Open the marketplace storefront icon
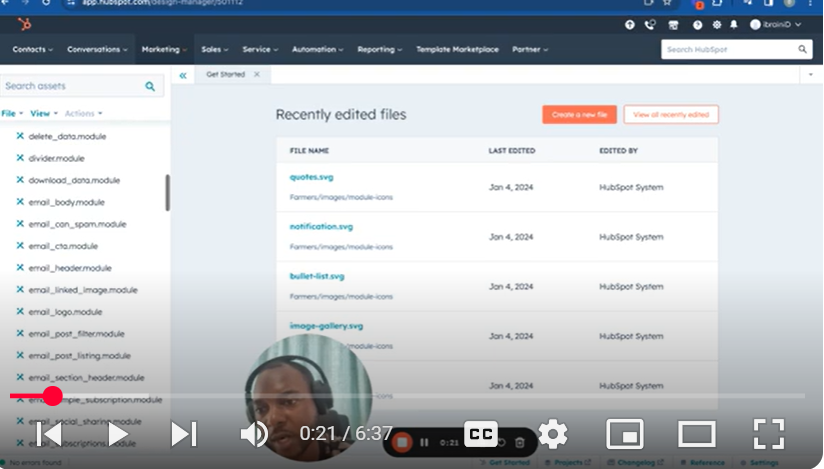This screenshot has height=469, width=824. tap(673, 25)
